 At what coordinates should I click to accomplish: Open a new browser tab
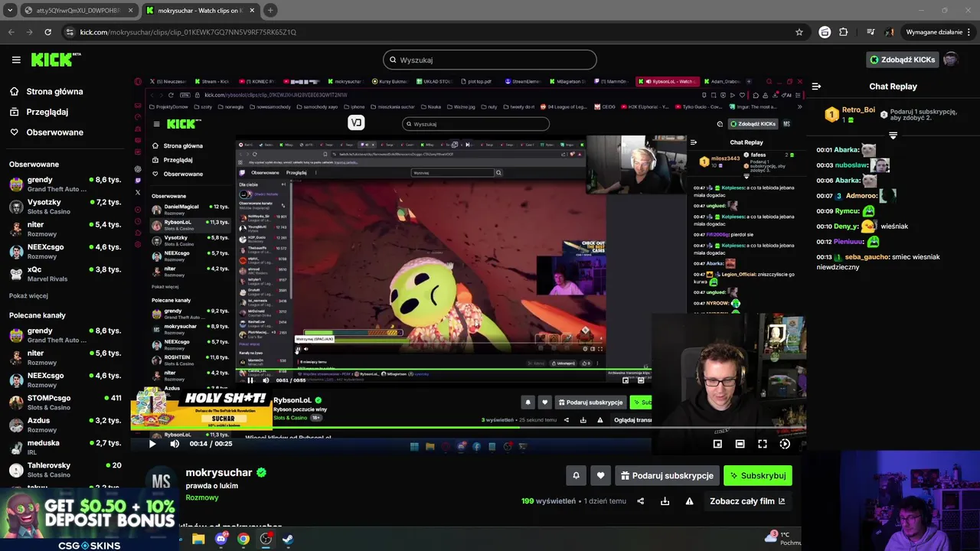tap(270, 11)
